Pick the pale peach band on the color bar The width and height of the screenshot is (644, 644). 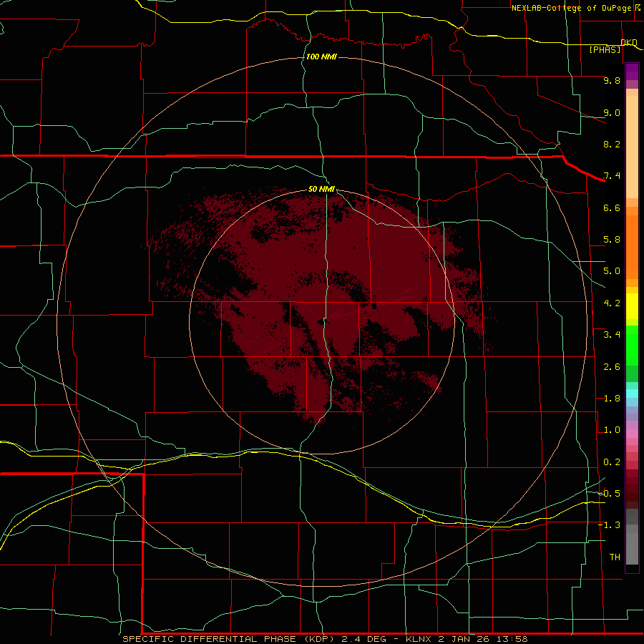(x=632, y=147)
